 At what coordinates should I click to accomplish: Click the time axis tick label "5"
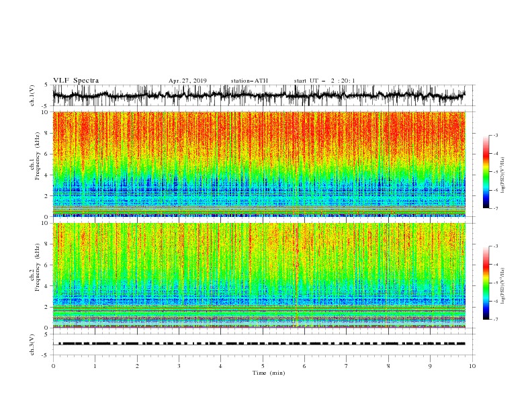pyautogui.click(x=263, y=366)
